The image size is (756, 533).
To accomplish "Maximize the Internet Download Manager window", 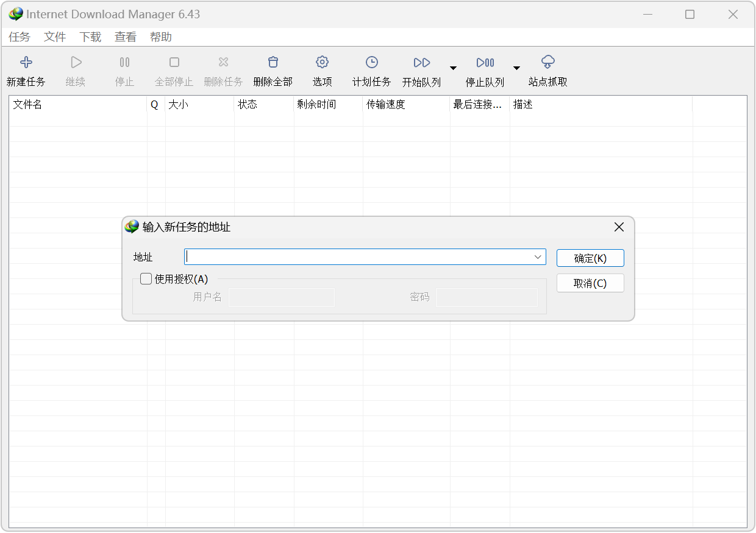I will tap(690, 14).
